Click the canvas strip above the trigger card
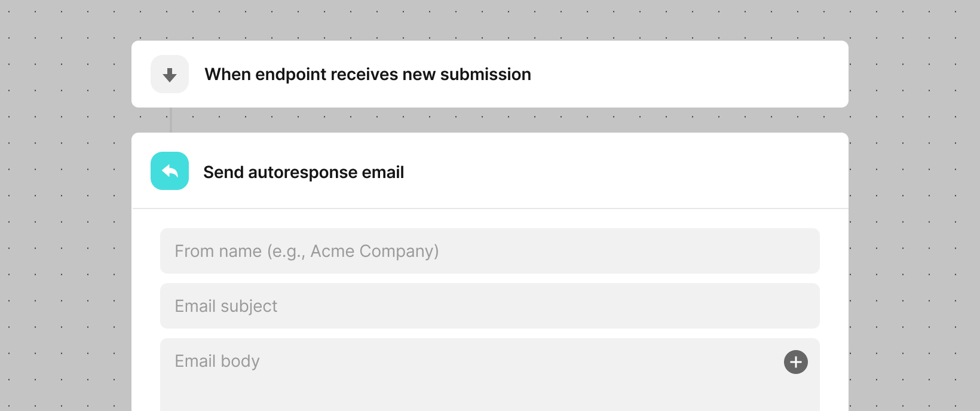Viewport: 980px width, 411px height. pyautogui.click(x=490, y=20)
